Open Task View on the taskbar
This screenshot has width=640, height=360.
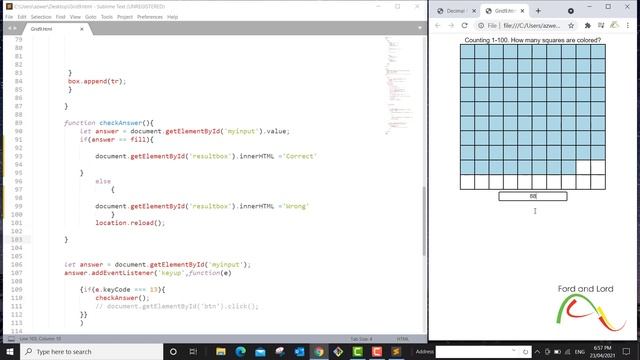click(x=193, y=351)
